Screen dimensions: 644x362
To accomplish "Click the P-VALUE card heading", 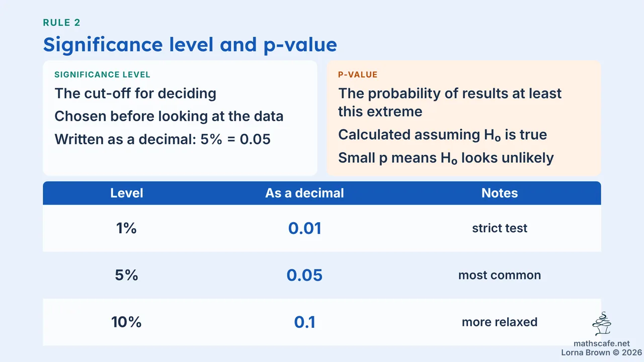I will coord(358,75).
